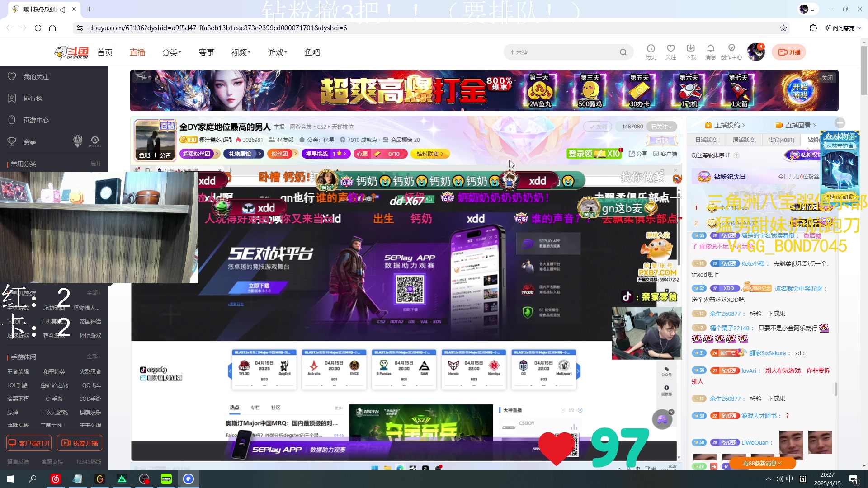This screenshot has height=488, width=868.
Task: Open the 历史 history icon
Action: tap(651, 52)
